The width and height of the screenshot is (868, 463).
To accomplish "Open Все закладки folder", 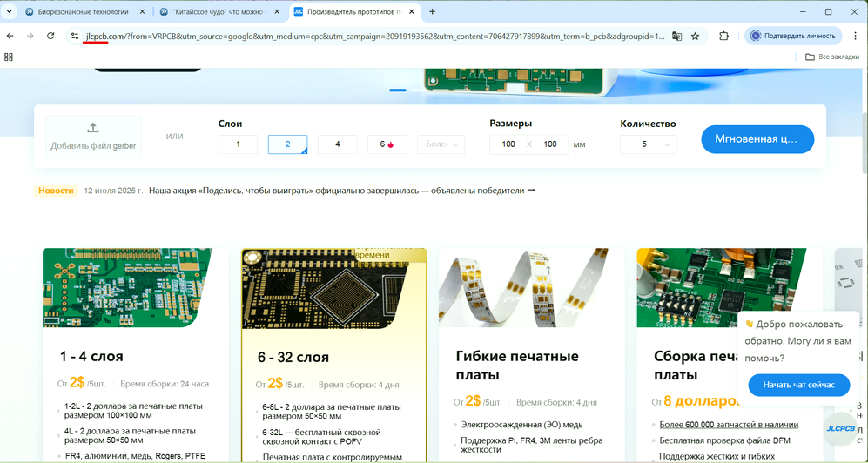I will coord(832,57).
